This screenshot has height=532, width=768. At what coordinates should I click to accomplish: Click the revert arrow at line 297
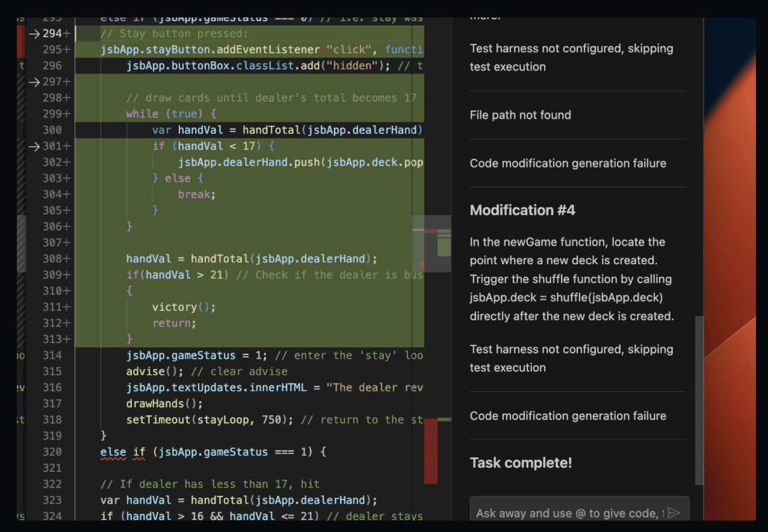click(34, 82)
